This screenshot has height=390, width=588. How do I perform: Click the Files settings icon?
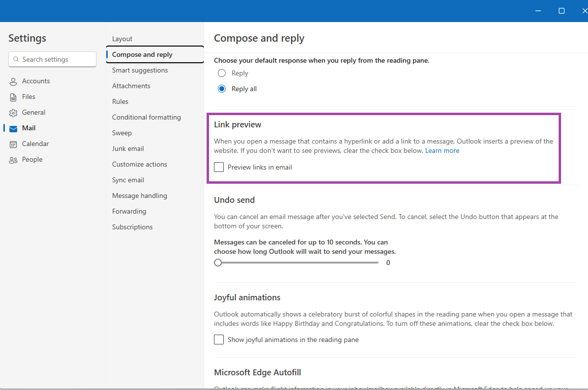13,97
